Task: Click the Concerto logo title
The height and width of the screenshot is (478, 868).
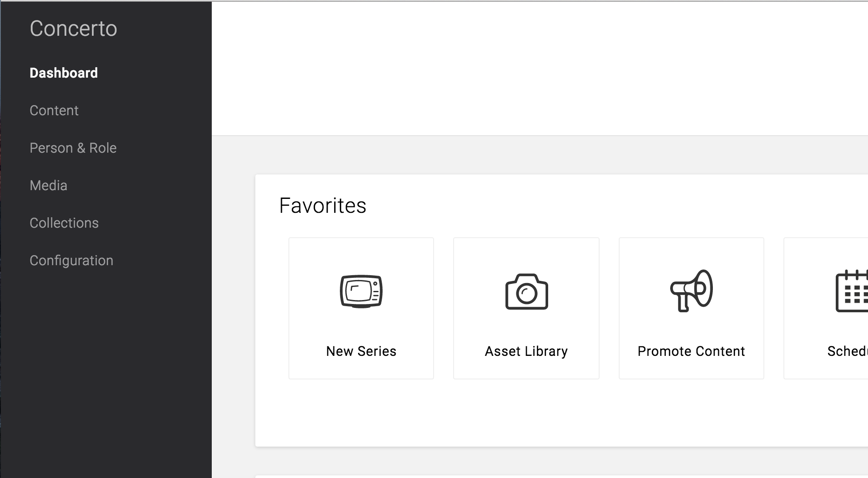Action: tap(73, 29)
